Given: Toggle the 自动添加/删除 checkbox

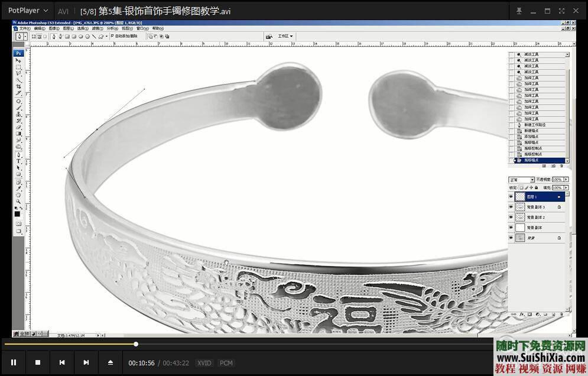Looking at the screenshot, I should coord(112,36).
